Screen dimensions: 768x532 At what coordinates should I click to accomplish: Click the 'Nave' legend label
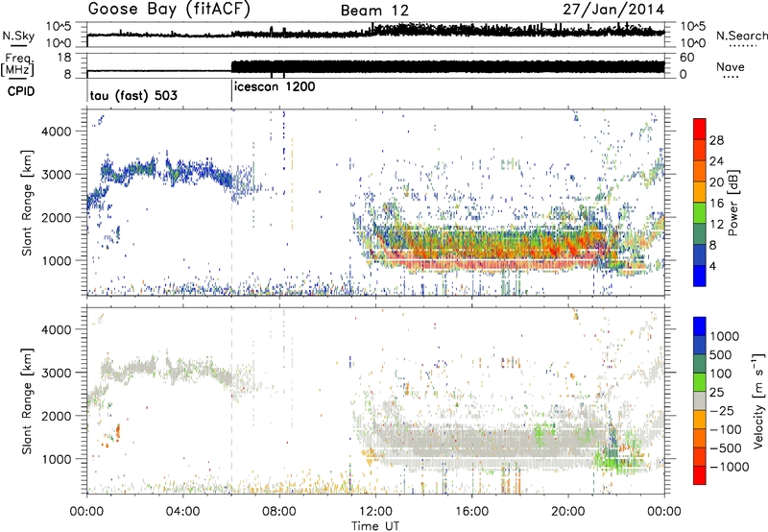[730, 66]
